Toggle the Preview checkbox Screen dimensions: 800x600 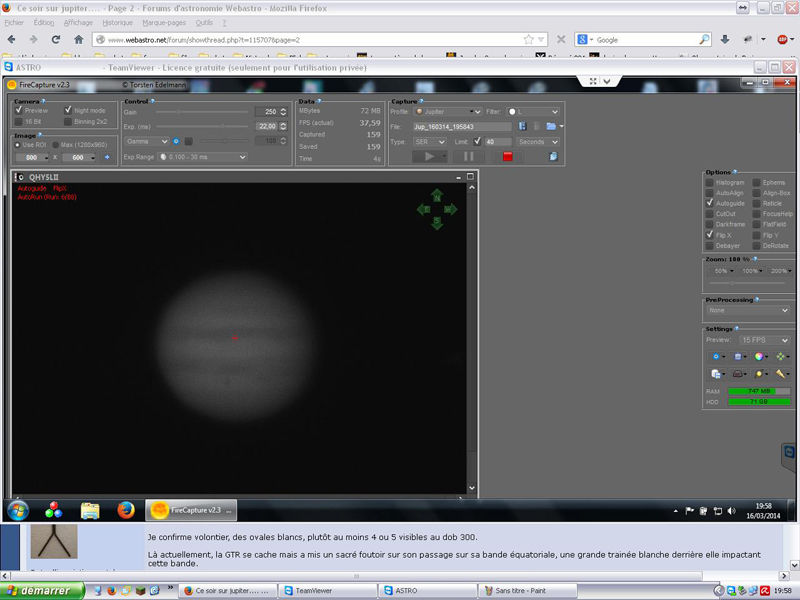(x=19, y=110)
